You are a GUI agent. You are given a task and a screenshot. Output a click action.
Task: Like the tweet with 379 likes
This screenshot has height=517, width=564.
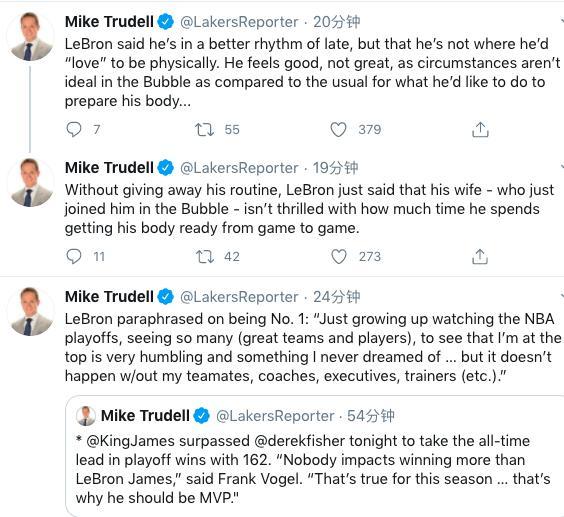coord(338,130)
